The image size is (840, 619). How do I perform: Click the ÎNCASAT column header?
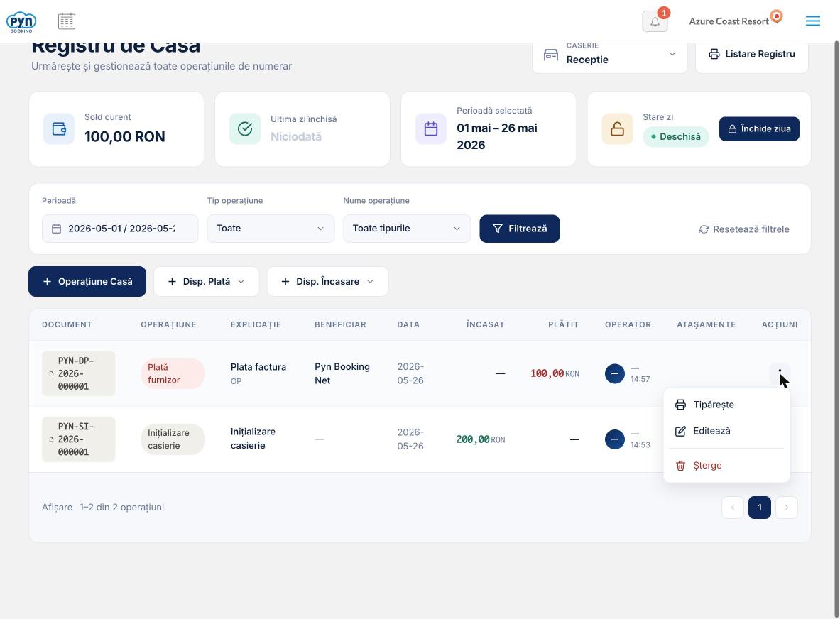coord(486,324)
